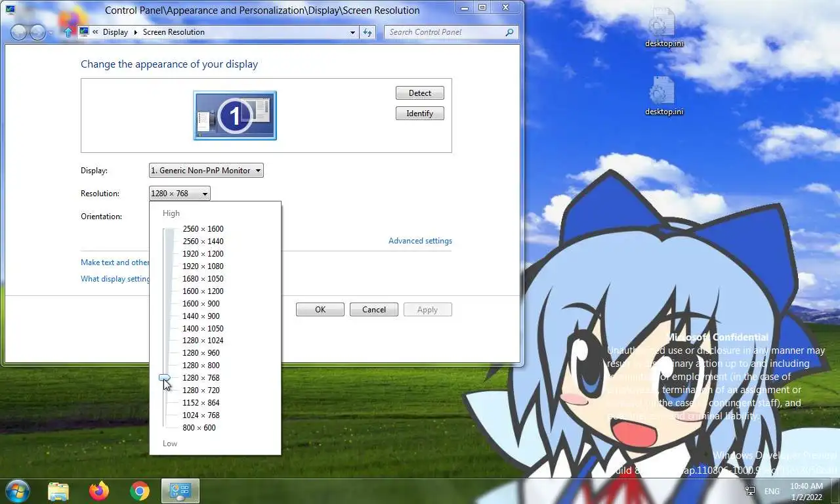The image size is (840, 504).
Task: Click the Start orb on taskbar
Action: click(x=17, y=491)
